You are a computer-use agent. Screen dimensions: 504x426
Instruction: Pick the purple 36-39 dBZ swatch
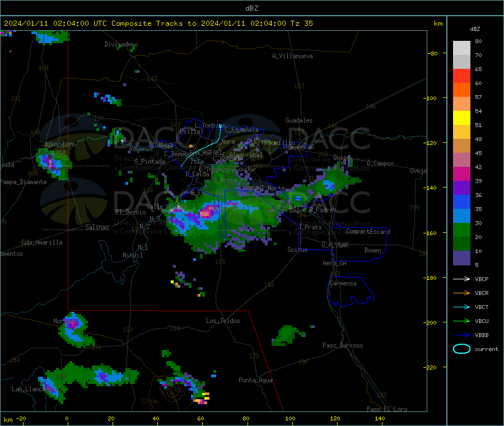tap(461, 188)
